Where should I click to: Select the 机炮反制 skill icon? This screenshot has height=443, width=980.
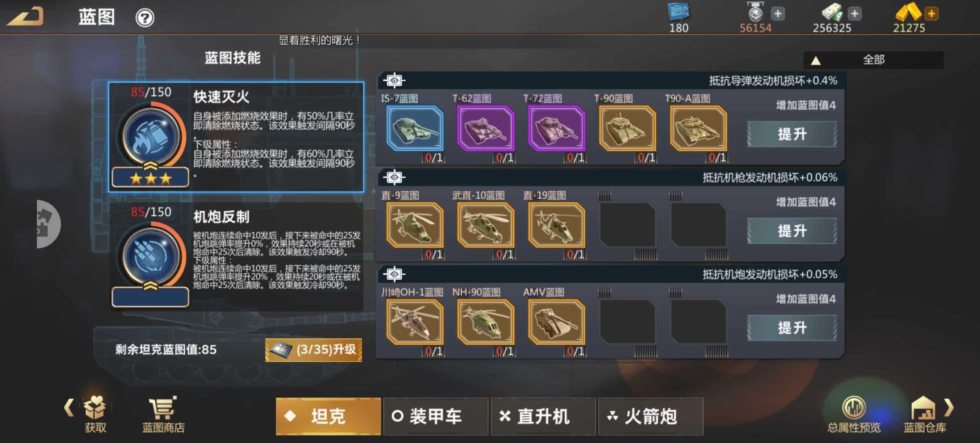tap(151, 257)
